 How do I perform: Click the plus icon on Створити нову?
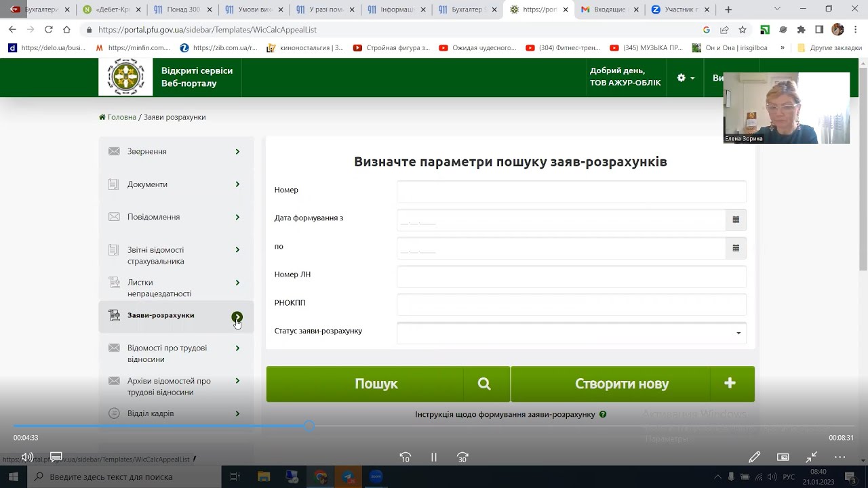730,384
